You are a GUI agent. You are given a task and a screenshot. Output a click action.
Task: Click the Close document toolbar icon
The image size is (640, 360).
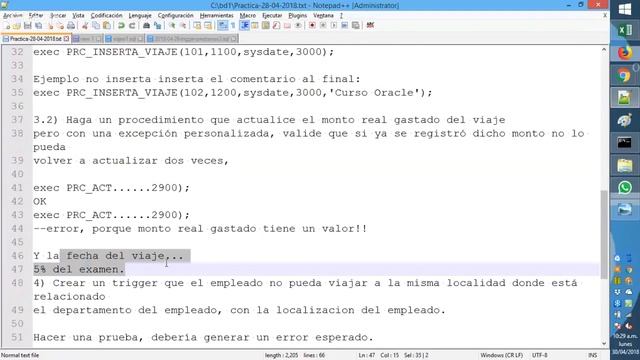click(x=50, y=26)
